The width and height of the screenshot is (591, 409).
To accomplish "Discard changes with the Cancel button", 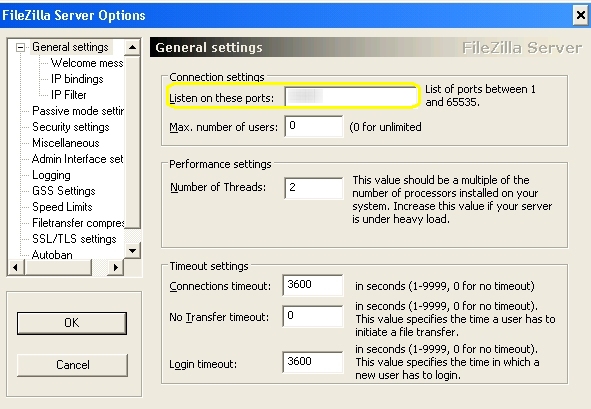I will [x=72, y=365].
